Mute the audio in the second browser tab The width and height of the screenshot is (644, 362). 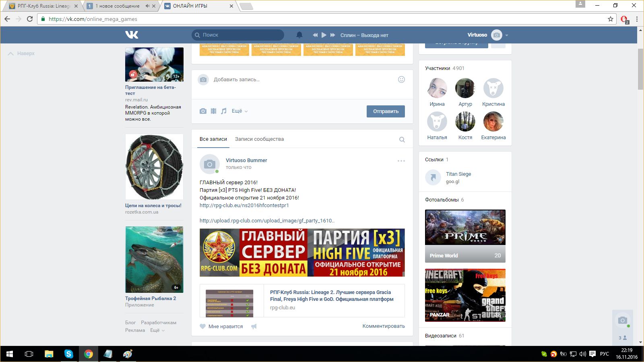tap(147, 6)
